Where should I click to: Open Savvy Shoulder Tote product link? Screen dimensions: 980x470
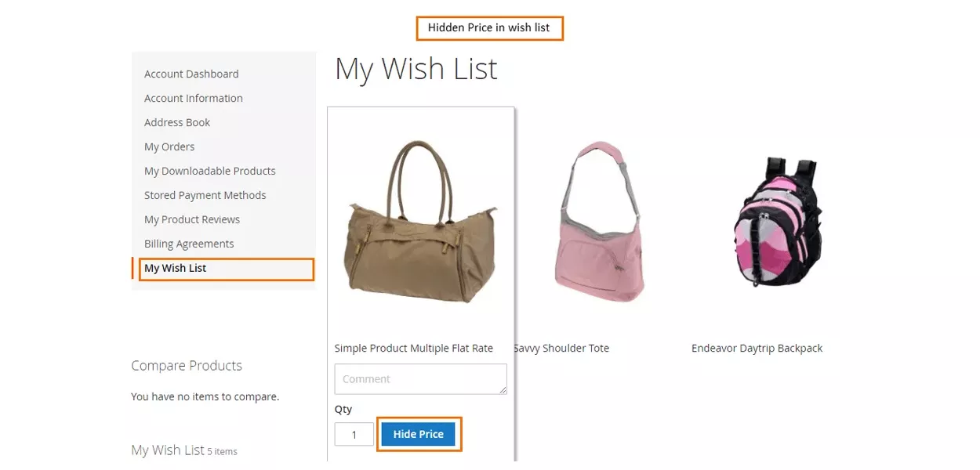pos(561,348)
